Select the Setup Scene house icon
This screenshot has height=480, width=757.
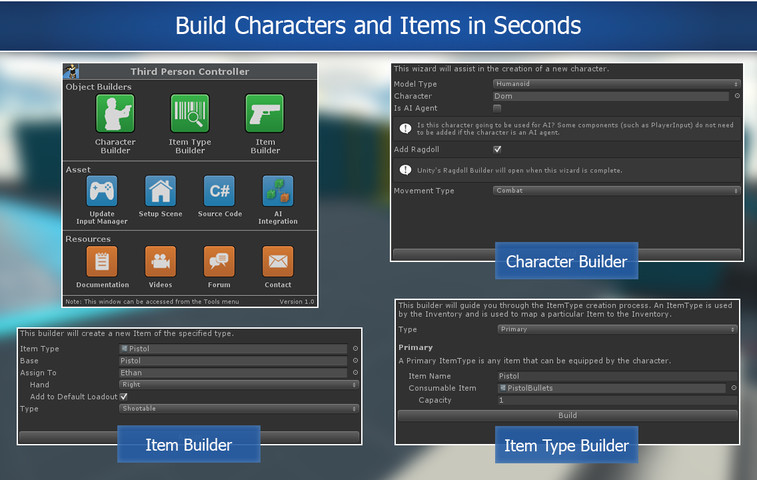tap(160, 191)
